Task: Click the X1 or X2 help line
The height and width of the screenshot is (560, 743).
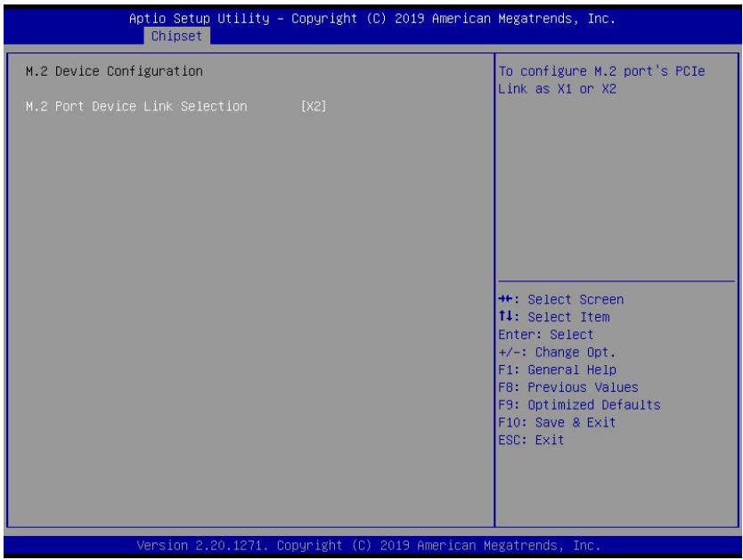Action: pyautogui.click(x=558, y=89)
